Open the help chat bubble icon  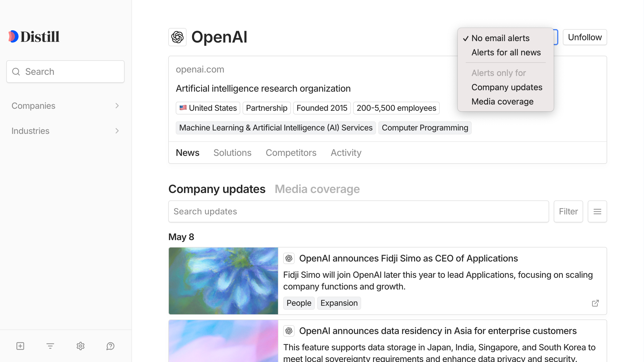pos(110,346)
